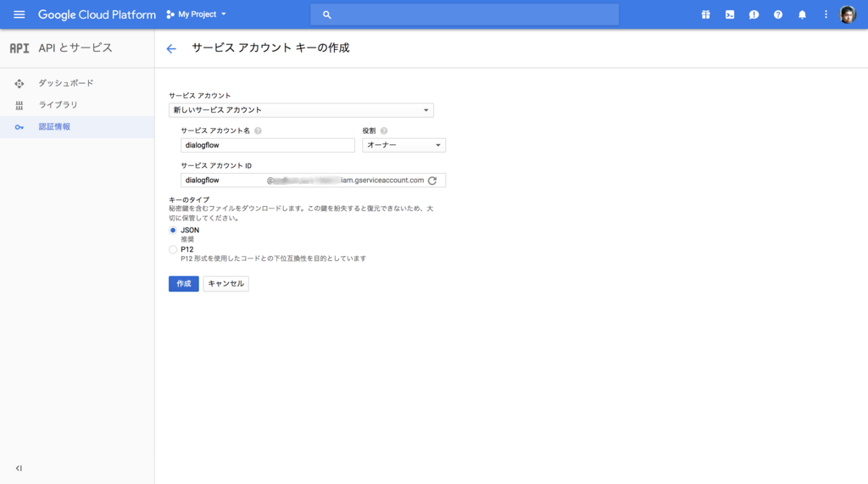Click the サービス アカウント名 input field
This screenshot has height=484, width=868.
point(267,145)
